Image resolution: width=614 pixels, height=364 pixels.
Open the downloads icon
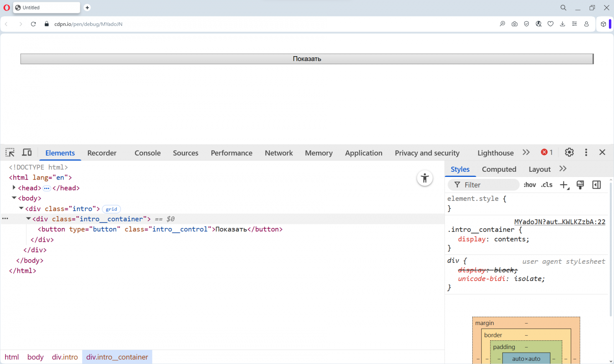[x=562, y=24]
